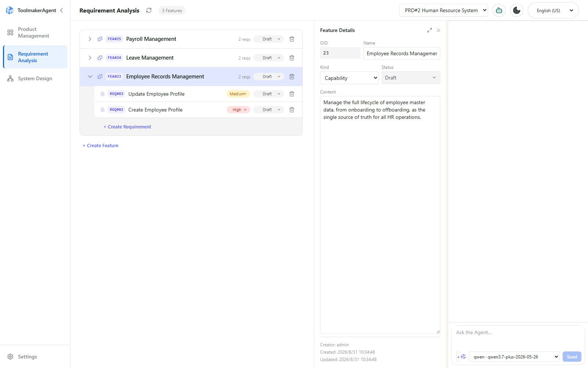Image resolution: width=588 pixels, height=368 pixels.
Task: Select Employee Records Management feature title
Action: tap(165, 77)
